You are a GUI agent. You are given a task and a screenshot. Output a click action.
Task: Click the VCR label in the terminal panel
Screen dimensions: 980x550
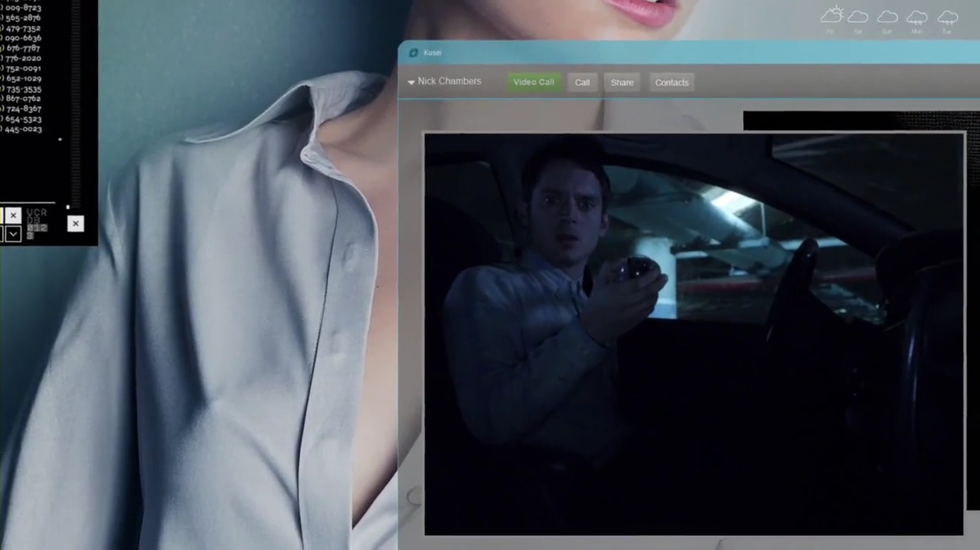37,212
